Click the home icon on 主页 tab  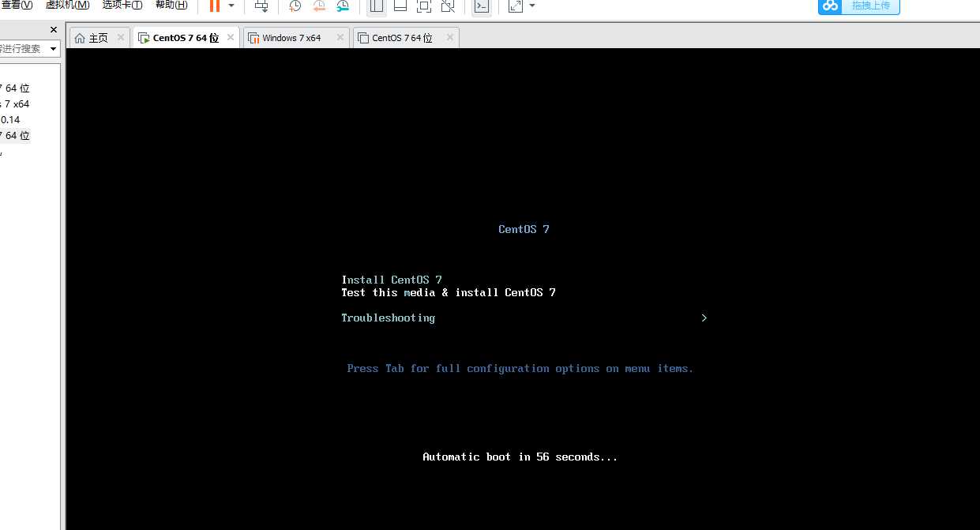point(80,38)
